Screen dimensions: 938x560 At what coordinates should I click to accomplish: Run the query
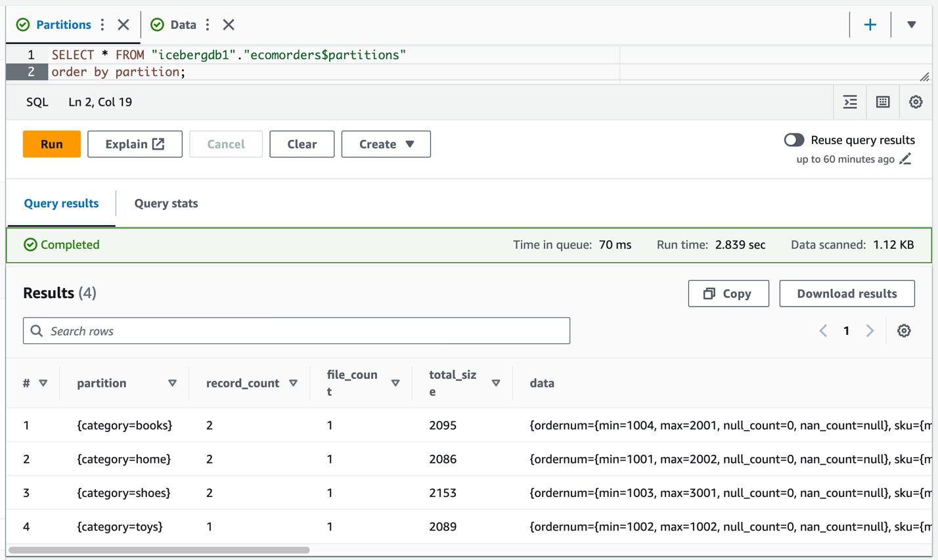[52, 144]
